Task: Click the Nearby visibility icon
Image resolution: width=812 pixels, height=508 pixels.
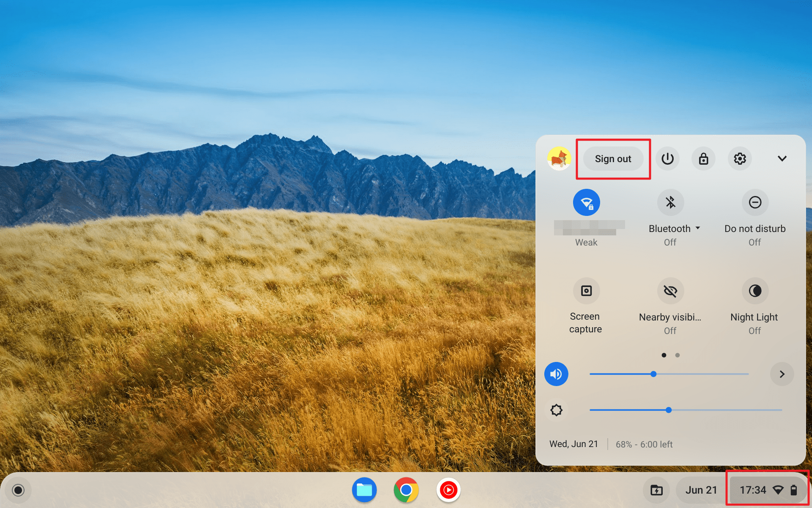Action: pos(669,290)
